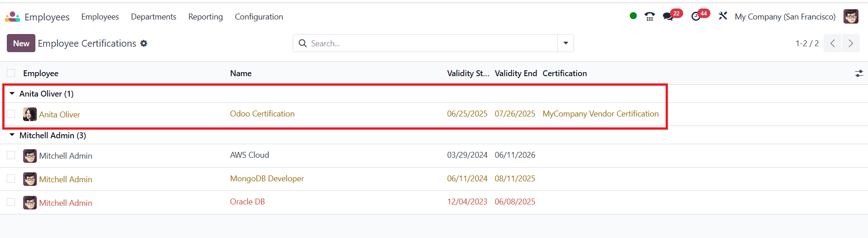This screenshot has width=868, height=238.
Task: Check the Odoo Certification row checkbox
Action: [11, 114]
